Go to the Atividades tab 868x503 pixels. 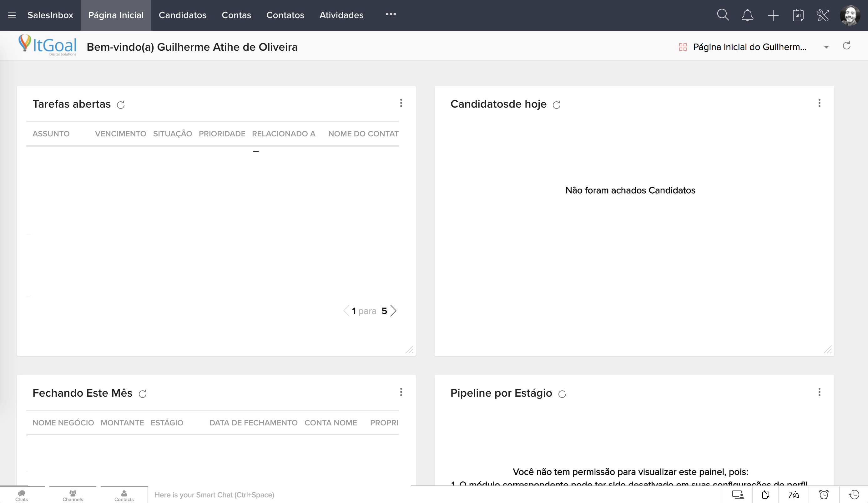341,15
